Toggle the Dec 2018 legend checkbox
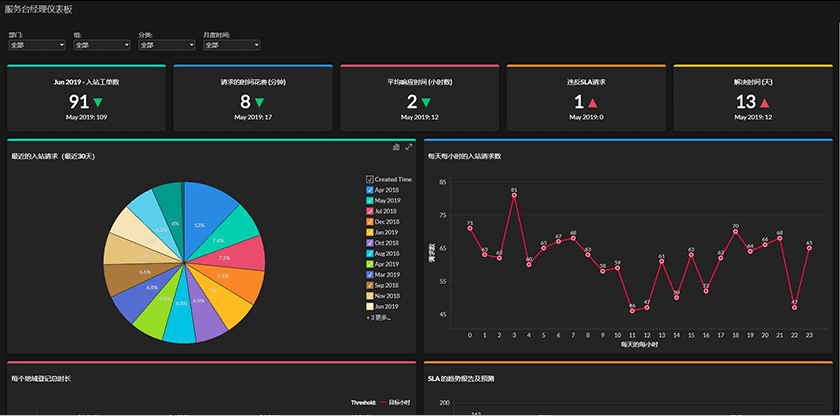The height and width of the screenshot is (417, 840). [x=370, y=222]
